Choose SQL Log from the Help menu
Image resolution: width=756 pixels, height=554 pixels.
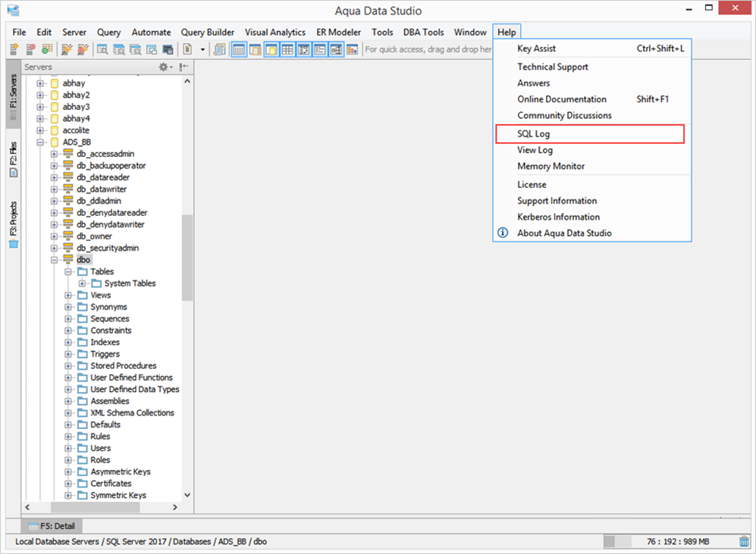click(590, 134)
